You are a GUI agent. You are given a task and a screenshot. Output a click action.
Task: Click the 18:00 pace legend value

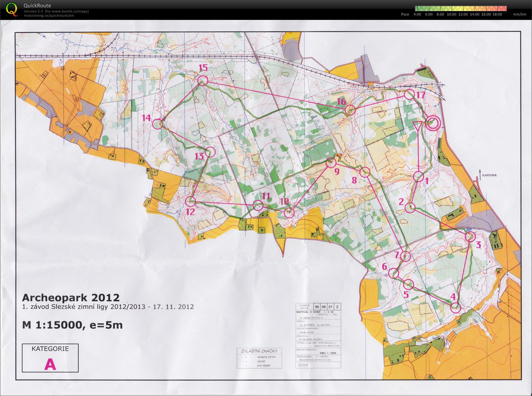coord(497,14)
